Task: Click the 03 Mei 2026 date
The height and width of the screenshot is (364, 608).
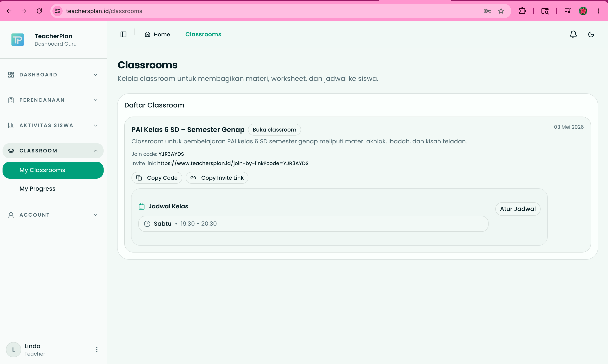Action: pos(569,127)
